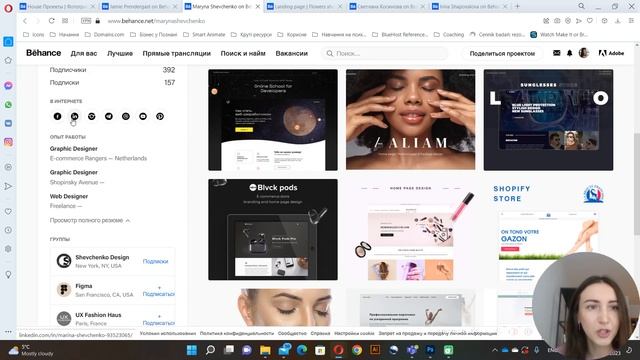Collapse Просмотр полного резюме
Viewport: 640px width, 360px height.
(x=90, y=220)
